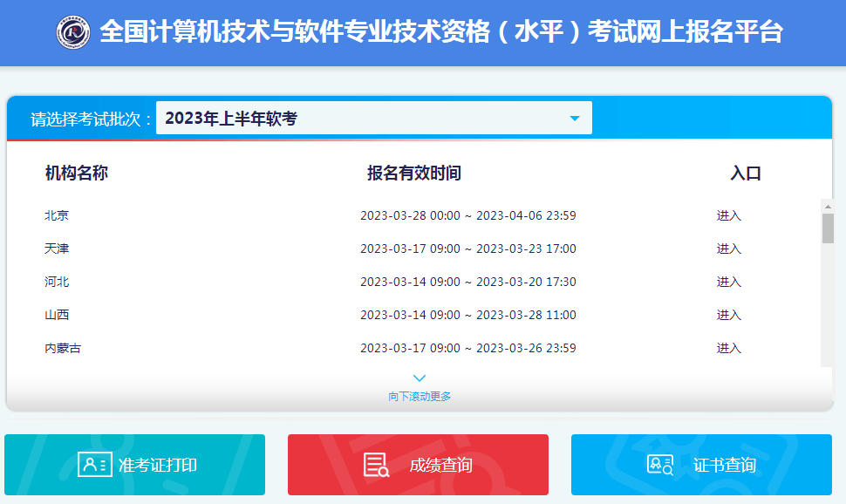Open the exam batch dropdown arrow
Viewport: 846px width, 504px height.
pos(574,119)
